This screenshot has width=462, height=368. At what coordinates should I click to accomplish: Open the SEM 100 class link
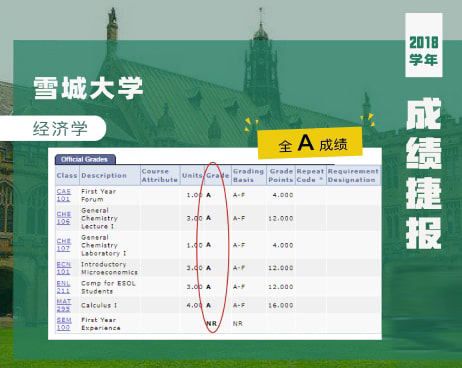pyautogui.click(x=63, y=324)
